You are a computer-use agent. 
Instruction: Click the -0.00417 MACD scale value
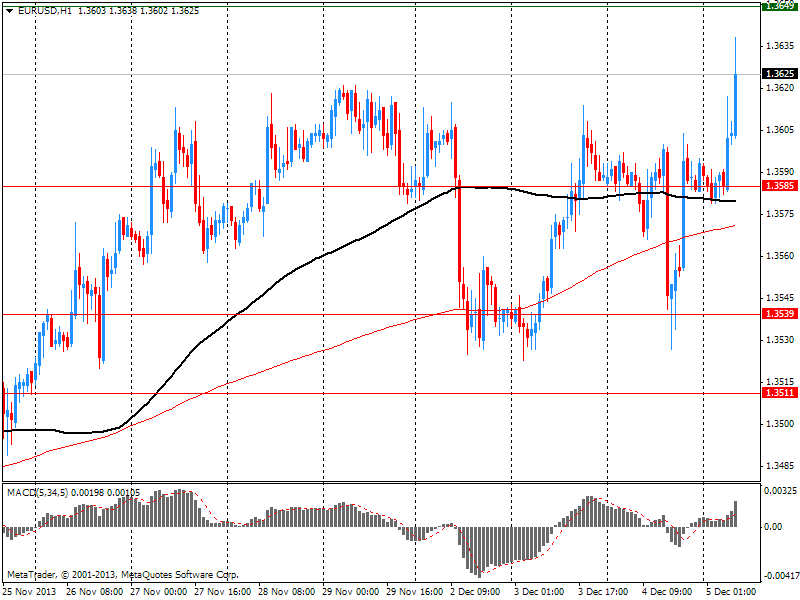tap(779, 576)
